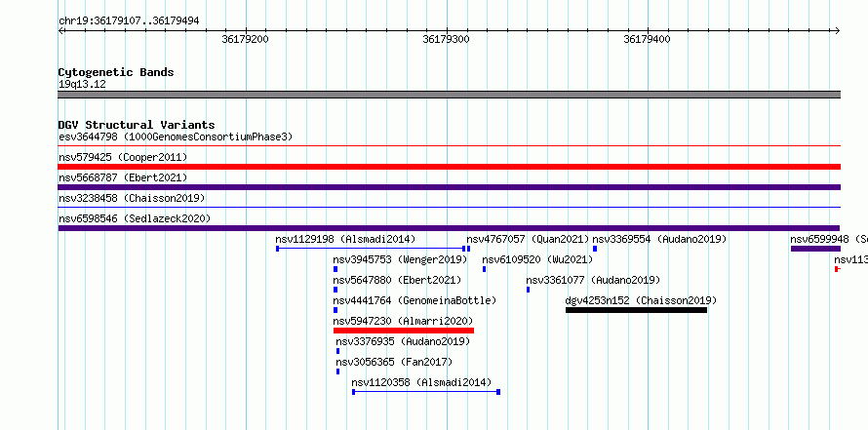Select nsv3361077 blue marker
The height and width of the screenshot is (430, 868).
[528, 290]
